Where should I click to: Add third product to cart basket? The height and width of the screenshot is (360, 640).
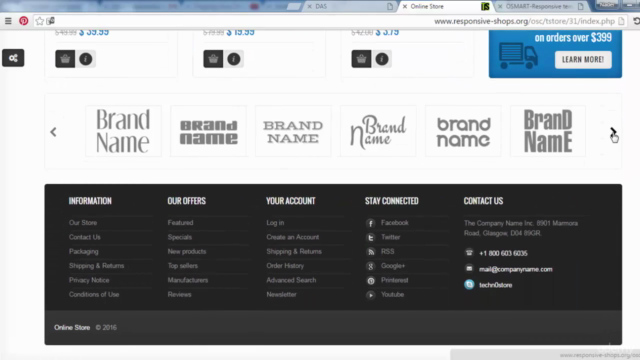361,59
